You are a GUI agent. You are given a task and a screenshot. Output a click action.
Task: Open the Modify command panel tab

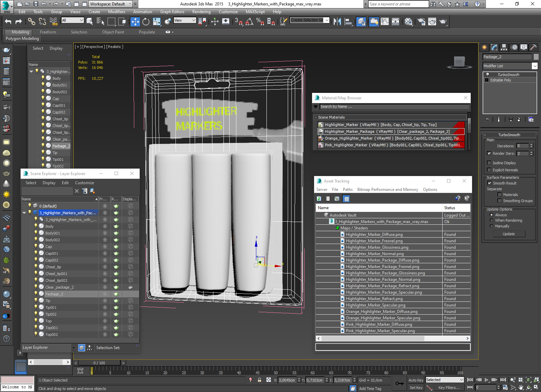[x=494, y=47]
